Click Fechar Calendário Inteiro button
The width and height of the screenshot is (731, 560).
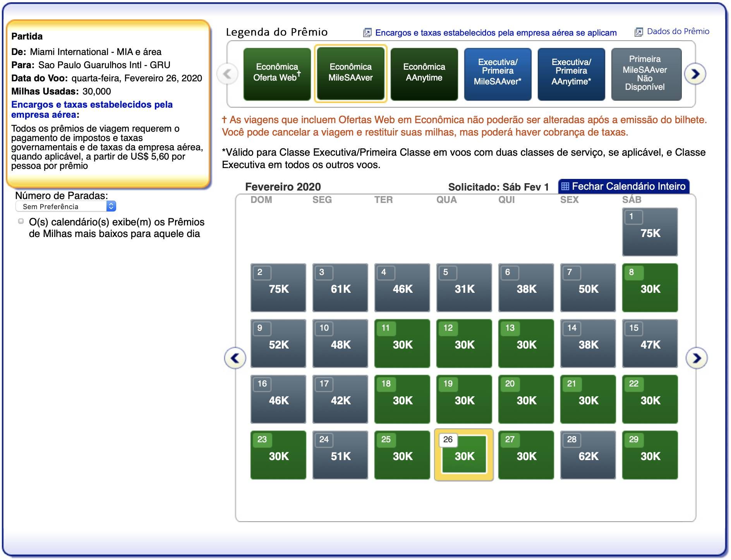pos(624,186)
